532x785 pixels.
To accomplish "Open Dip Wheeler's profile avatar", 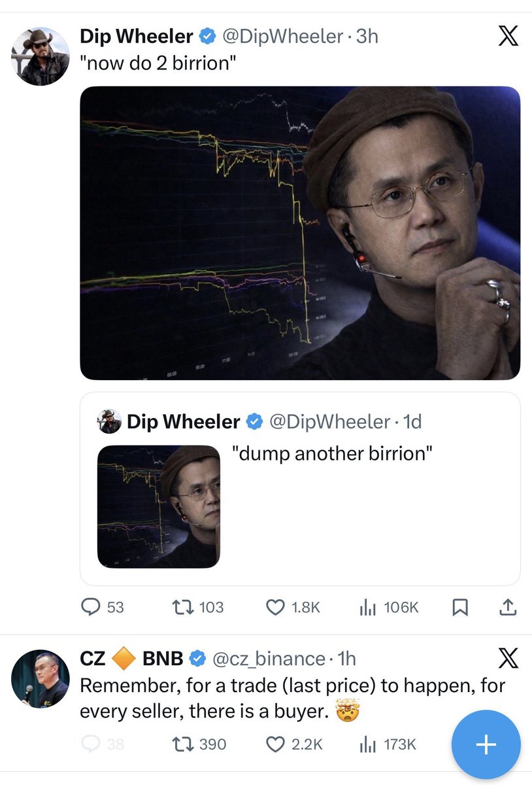I will pos(40,56).
